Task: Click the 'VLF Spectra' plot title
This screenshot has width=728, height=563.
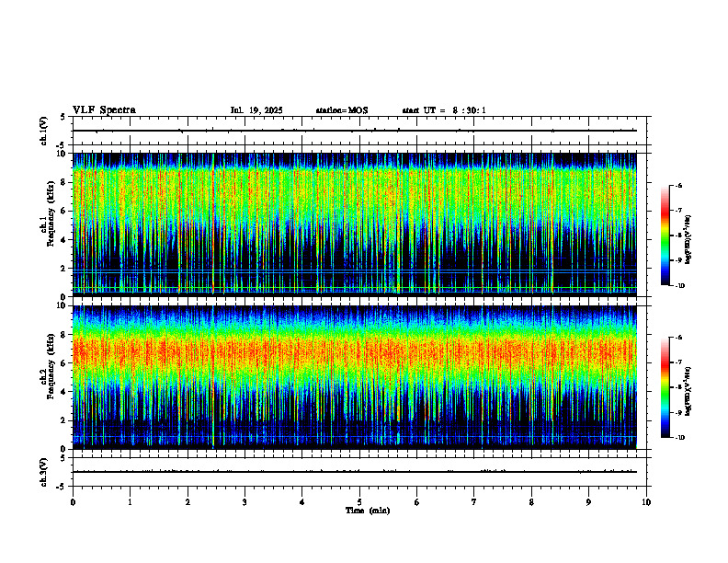Action: point(104,110)
